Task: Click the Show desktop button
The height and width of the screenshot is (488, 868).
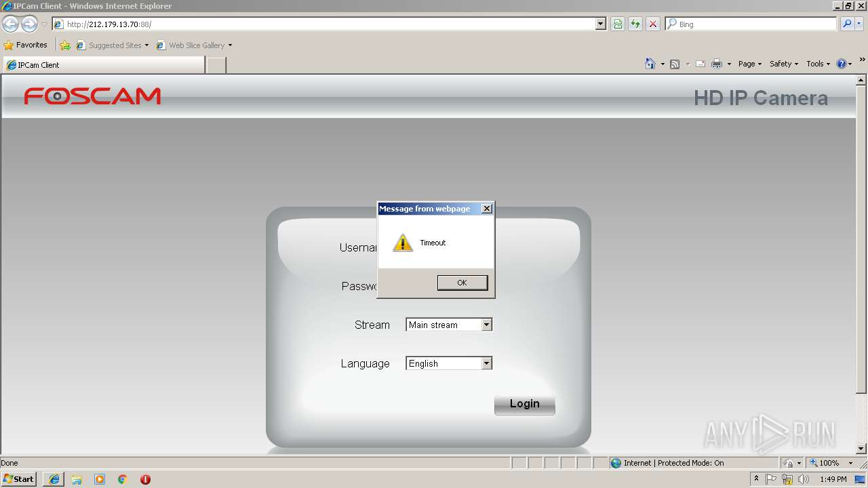Action: (x=861, y=479)
